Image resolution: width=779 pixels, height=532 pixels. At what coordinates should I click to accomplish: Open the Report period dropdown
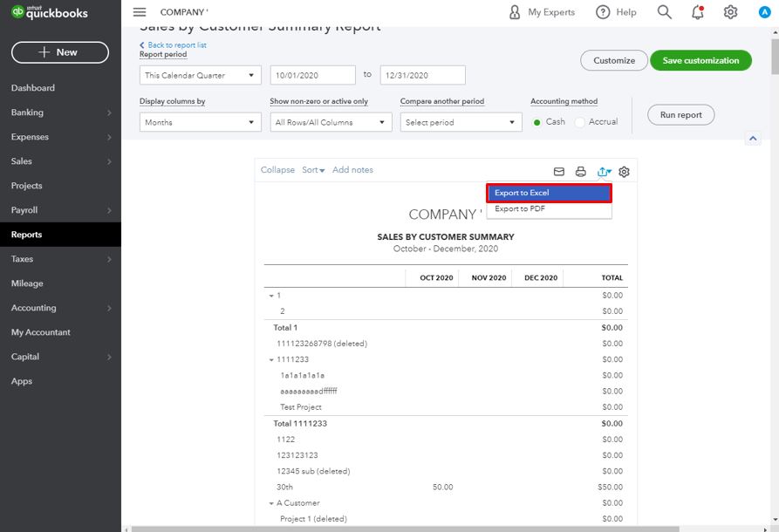[x=200, y=75]
